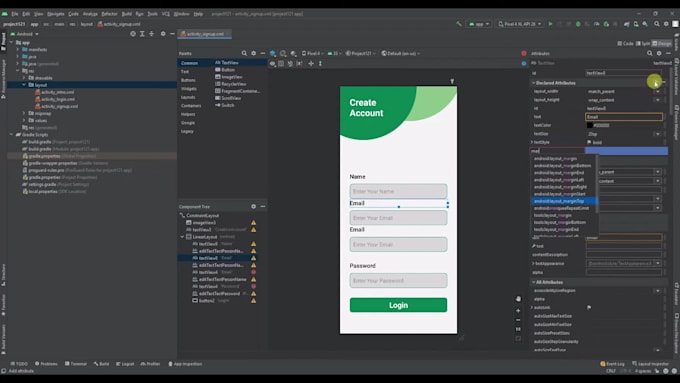The height and width of the screenshot is (383, 680).
Task: Open the Event Log
Action: [x=612, y=364]
